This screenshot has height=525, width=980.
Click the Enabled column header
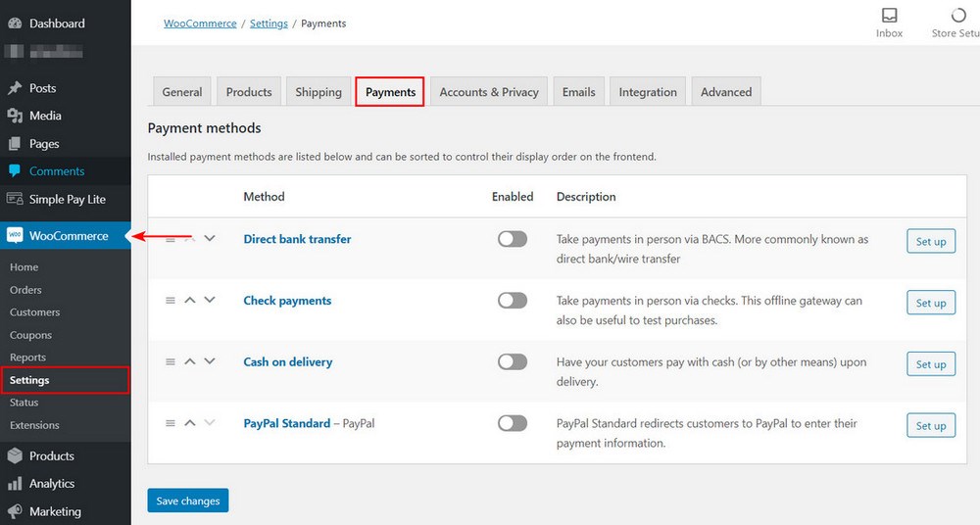pyautogui.click(x=513, y=196)
